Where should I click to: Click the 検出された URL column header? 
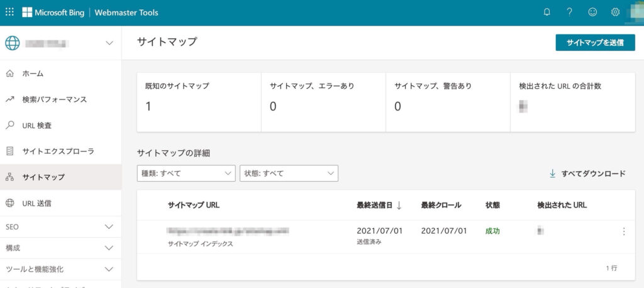562,206
